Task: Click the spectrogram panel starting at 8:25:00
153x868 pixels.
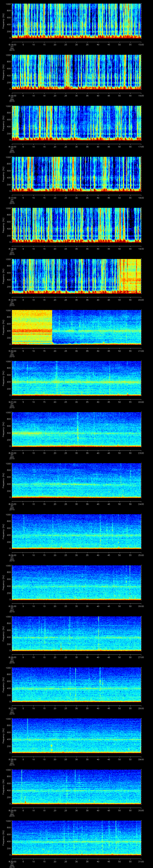Action: coord(77,583)
